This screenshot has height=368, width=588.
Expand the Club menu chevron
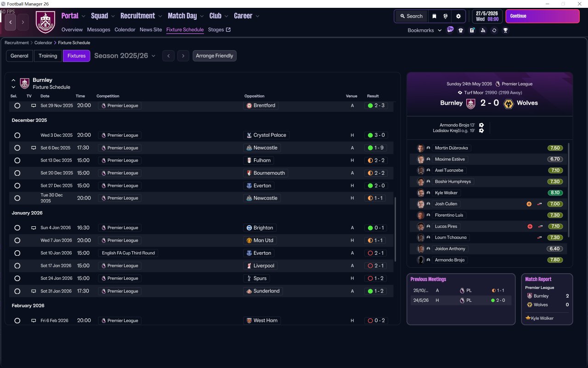tap(226, 16)
